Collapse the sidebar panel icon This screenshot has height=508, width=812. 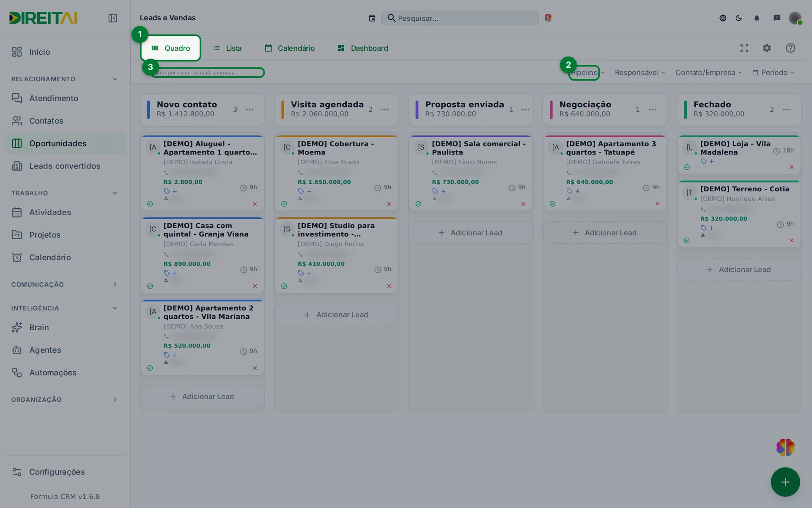click(112, 18)
